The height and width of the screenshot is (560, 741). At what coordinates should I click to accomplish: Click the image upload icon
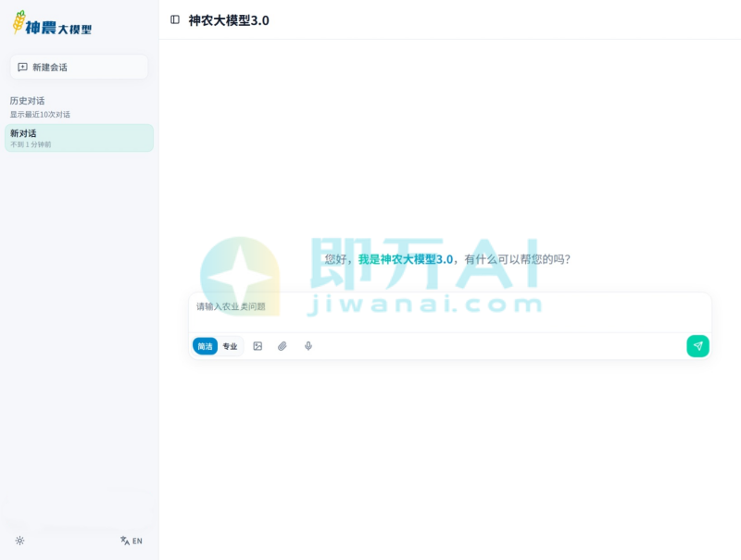257,346
